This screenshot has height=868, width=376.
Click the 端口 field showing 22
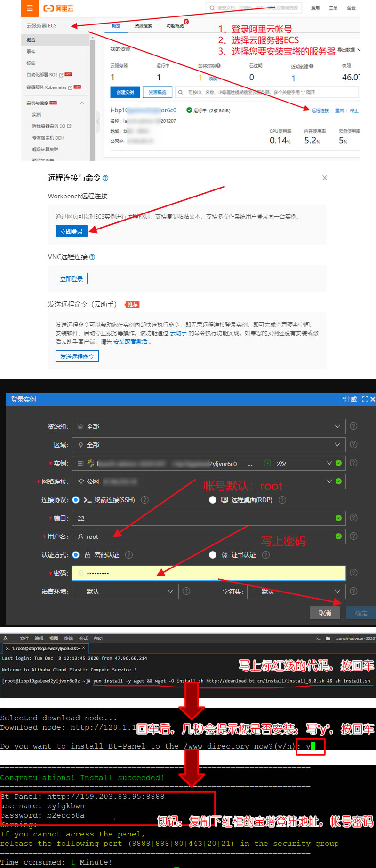click(209, 518)
